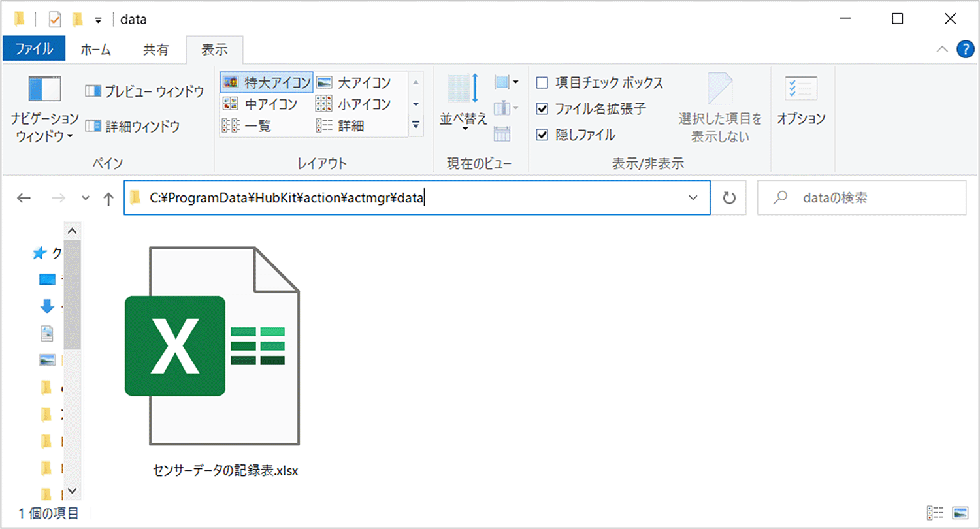
Task: Go up one folder level arrow
Action: 109,199
